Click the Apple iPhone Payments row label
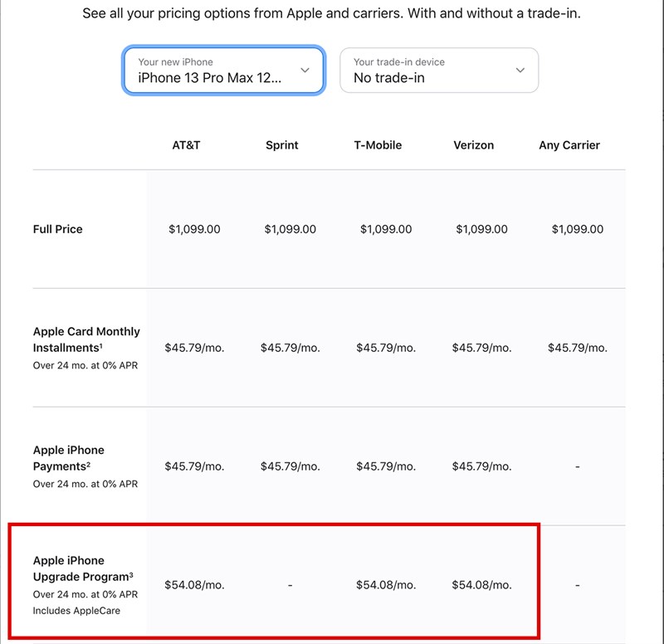The width and height of the screenshot is (664, 644). point(69,458)
